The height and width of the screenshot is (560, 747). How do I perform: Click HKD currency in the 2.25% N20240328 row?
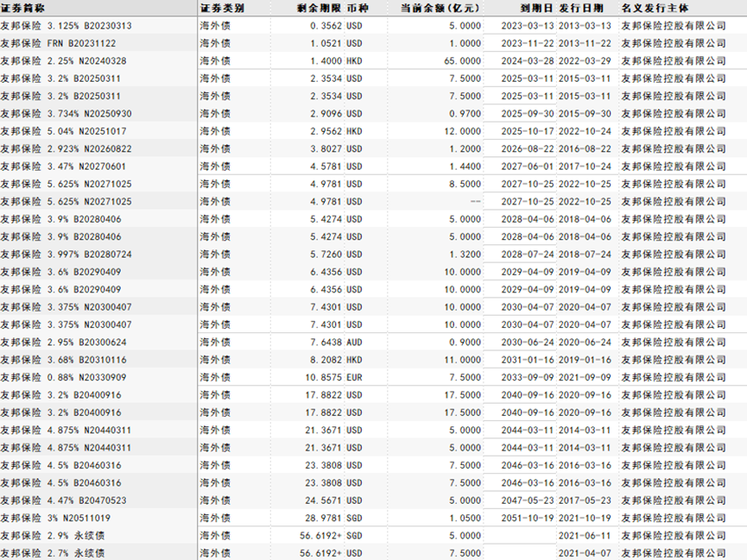tap(354, 61)
